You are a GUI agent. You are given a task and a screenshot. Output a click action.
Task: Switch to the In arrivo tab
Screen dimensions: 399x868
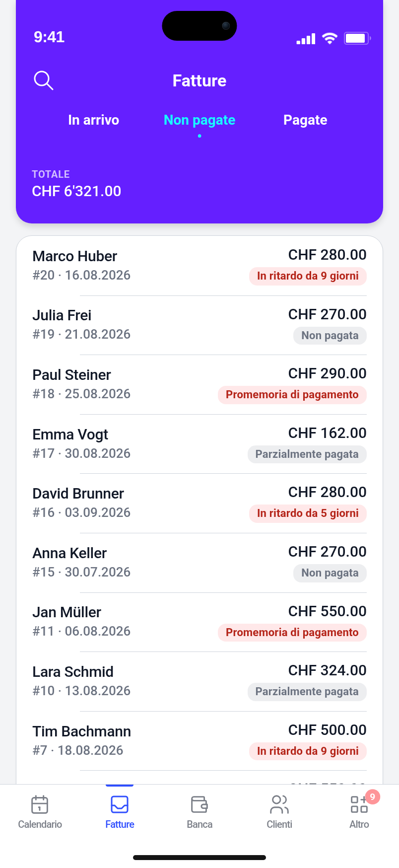point(93,120)
